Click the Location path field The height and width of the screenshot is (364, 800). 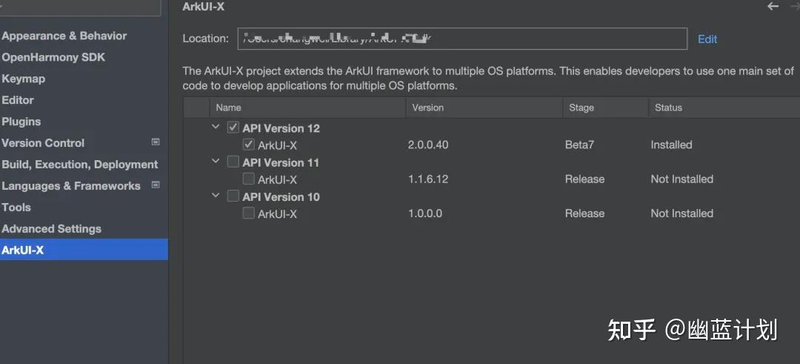pyautogui.click(x=462, y=39)
